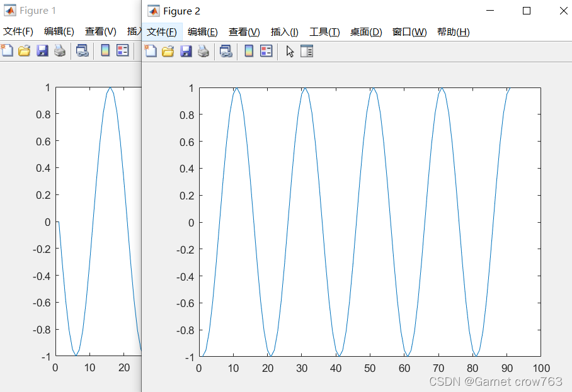Screen dimensions: 572x392
Task: Open 窗口(W) menu in Figure 2
Action: click(409, 32)
